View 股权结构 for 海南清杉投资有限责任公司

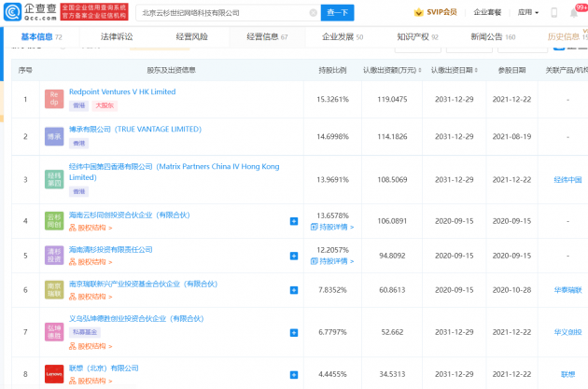click(x=91, y=262)
